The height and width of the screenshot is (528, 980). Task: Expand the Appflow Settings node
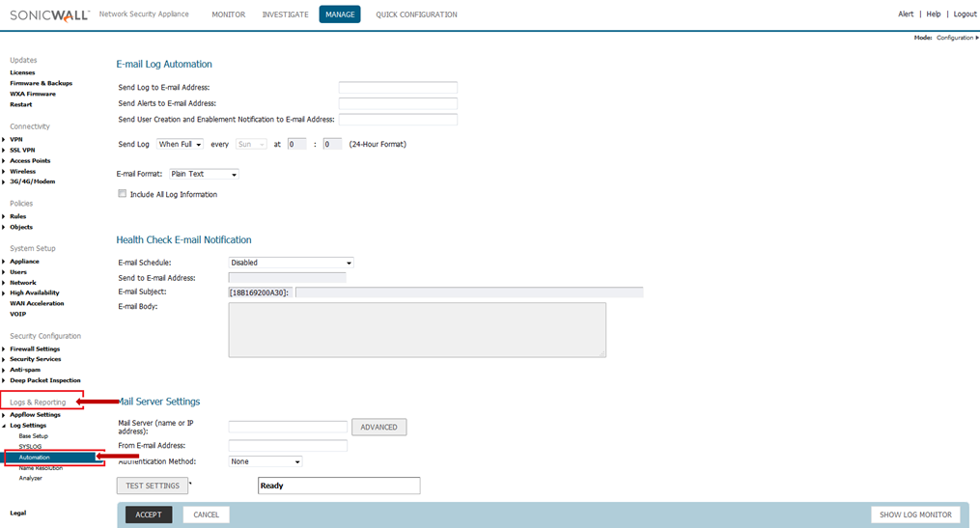[x=4, y=415]
